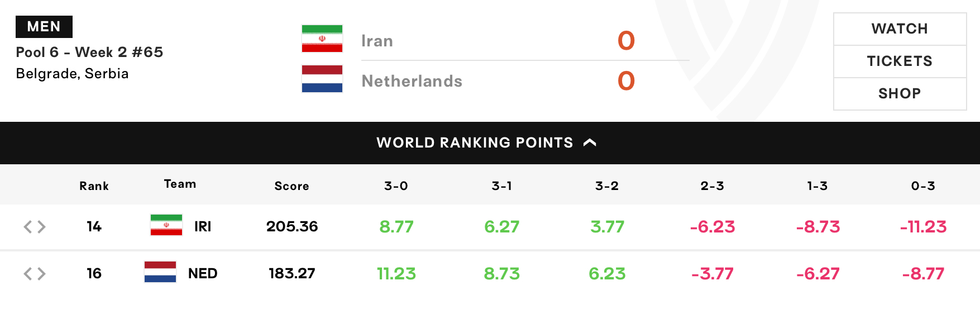Click the right arrow beside Iran's rank row
Image resolution: width=980 pixels, height=309 pixels.
point(41,226)
